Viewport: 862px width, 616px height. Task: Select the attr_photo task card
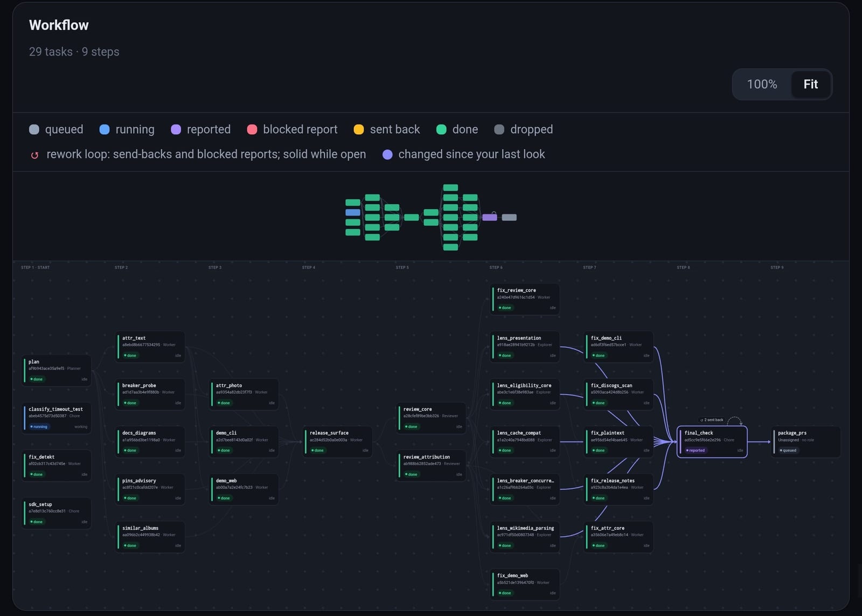(x=244, y=394)
